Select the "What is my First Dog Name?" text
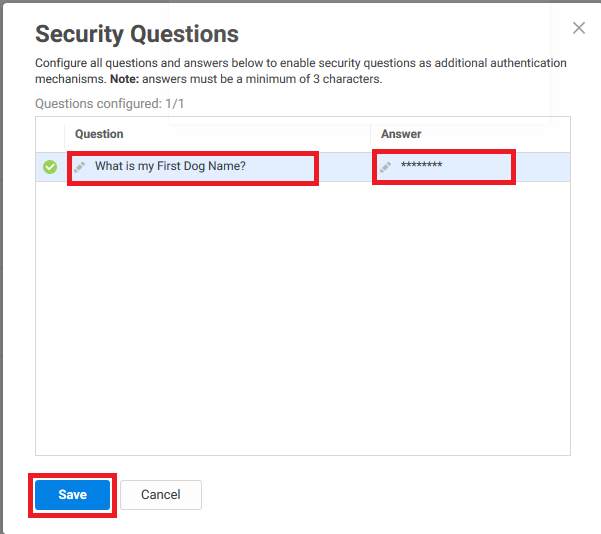The image size is (601, 534). (x=170, y=166)
